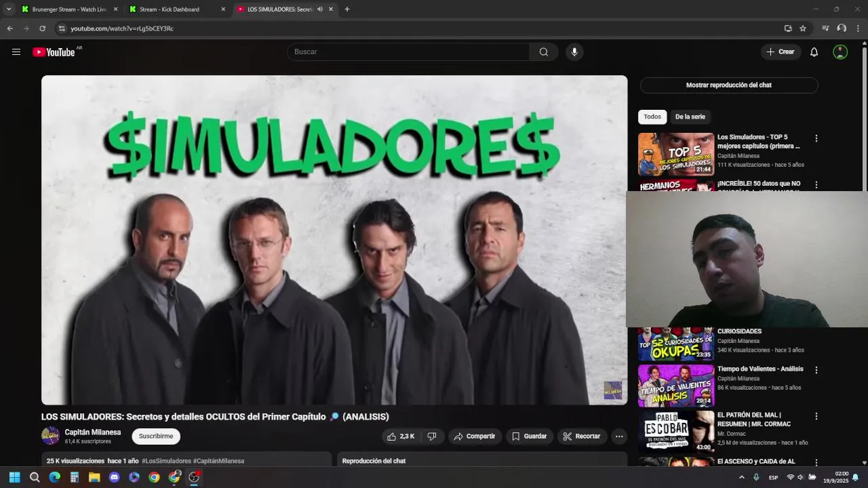
Task: Open options for ¡INCREÍBLE! 50 datos video
Action: coord(816,184)
